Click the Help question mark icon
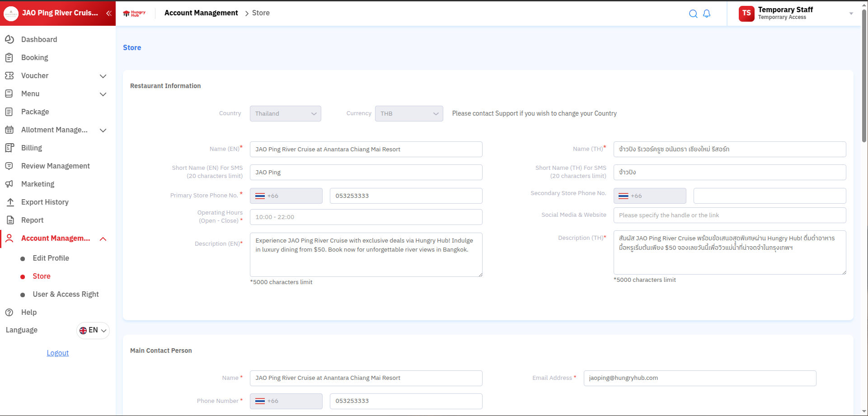868x416 pixels. point(9,312)
